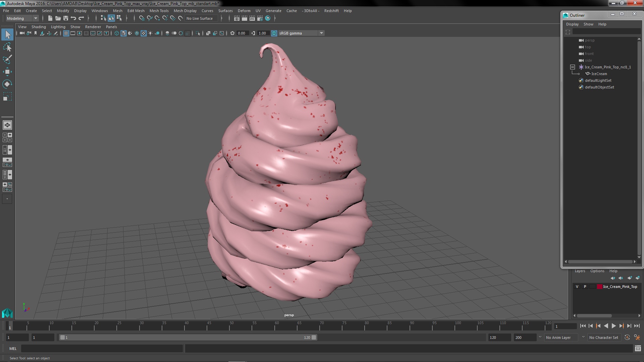The width and height of the screenshot is (644, 362).
Task: Activate the Paint Selection tool
Action: [x=7, y=59]
